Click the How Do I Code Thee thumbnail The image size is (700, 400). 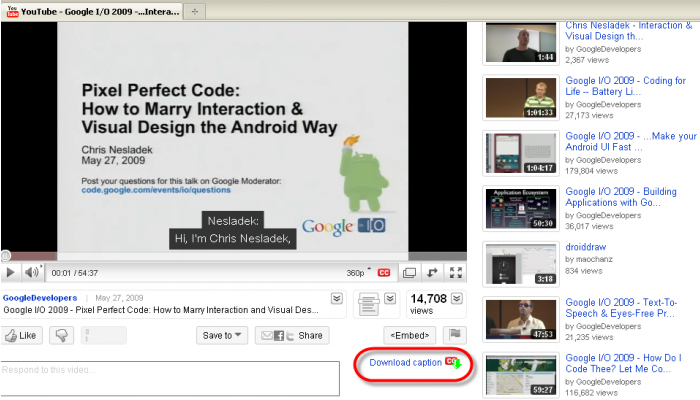coord(521,375)
